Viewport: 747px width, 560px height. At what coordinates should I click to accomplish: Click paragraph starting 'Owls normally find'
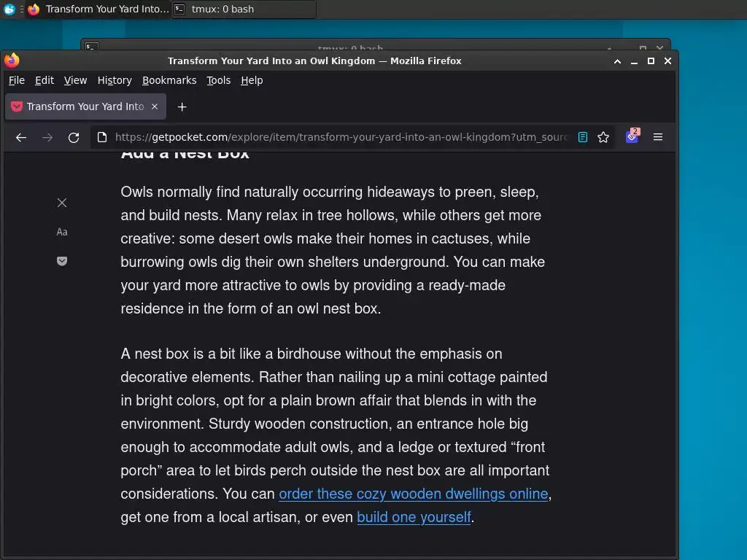(x=333, y=250)
